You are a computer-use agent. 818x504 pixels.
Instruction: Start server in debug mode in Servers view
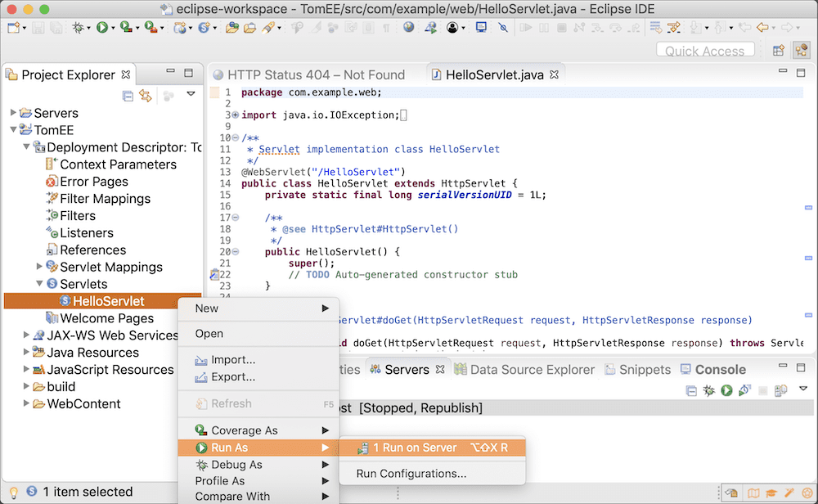(709, 392)
